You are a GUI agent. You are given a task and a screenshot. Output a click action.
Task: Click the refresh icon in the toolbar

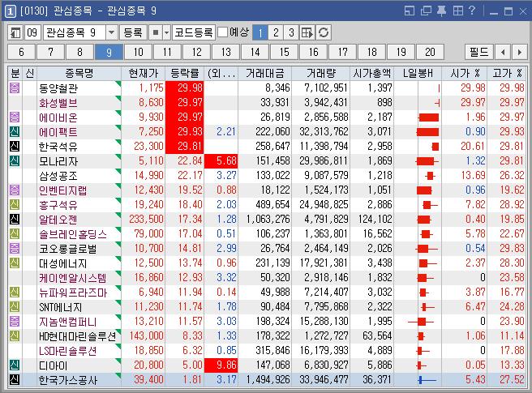click(x=324, y=33)
